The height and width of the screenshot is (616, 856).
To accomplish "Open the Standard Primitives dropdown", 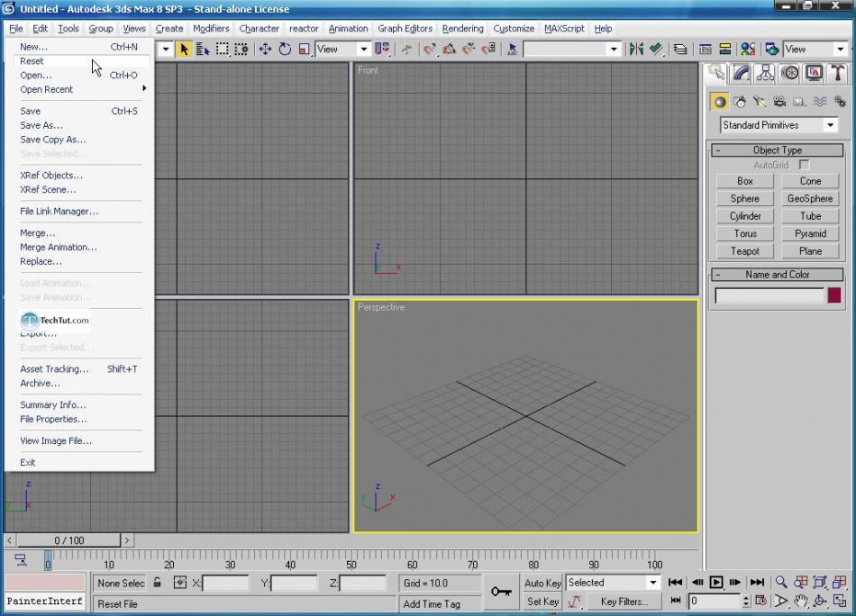I will (779, 125).
